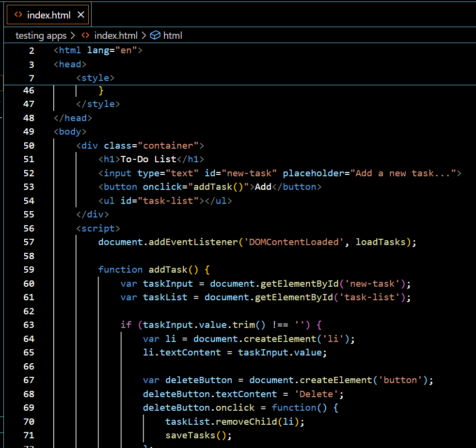Click the <script> tag on line 56
The image size is (476, 448).
pos(98,229)
